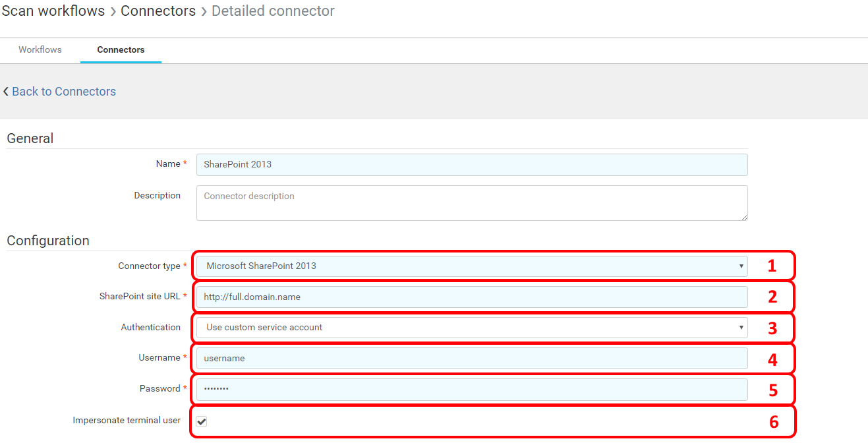This screenshot has width=868, height=445.
Task: Click the Connector type dropdown arrow
Action: [741, 266]
